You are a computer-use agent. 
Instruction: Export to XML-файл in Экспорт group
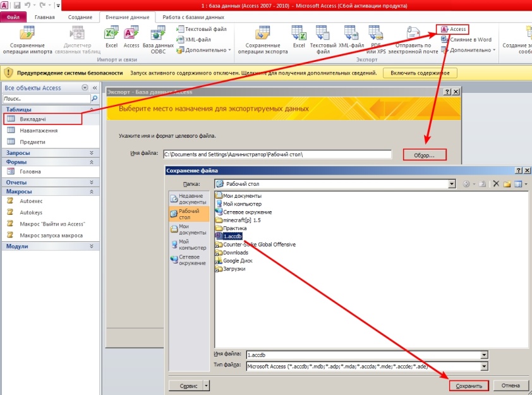351,37
